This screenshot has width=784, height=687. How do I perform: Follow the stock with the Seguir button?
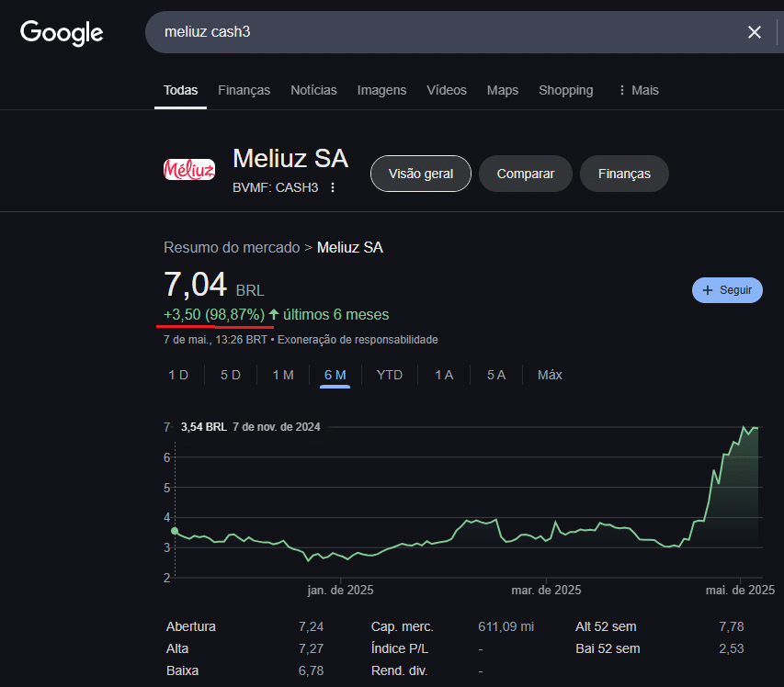click(x=727, y=290)
